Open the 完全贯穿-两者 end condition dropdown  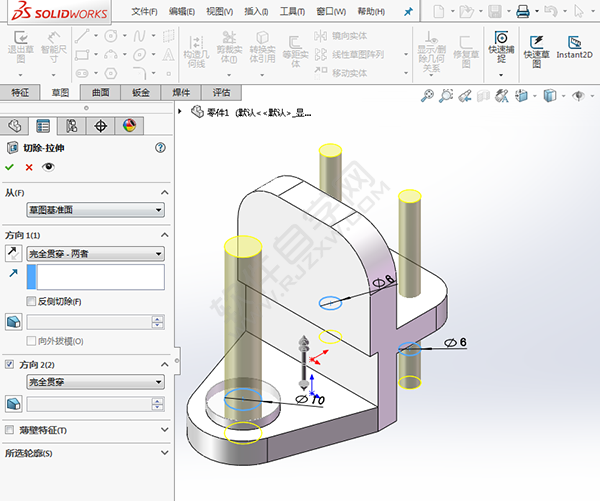[x=96, y=253]
